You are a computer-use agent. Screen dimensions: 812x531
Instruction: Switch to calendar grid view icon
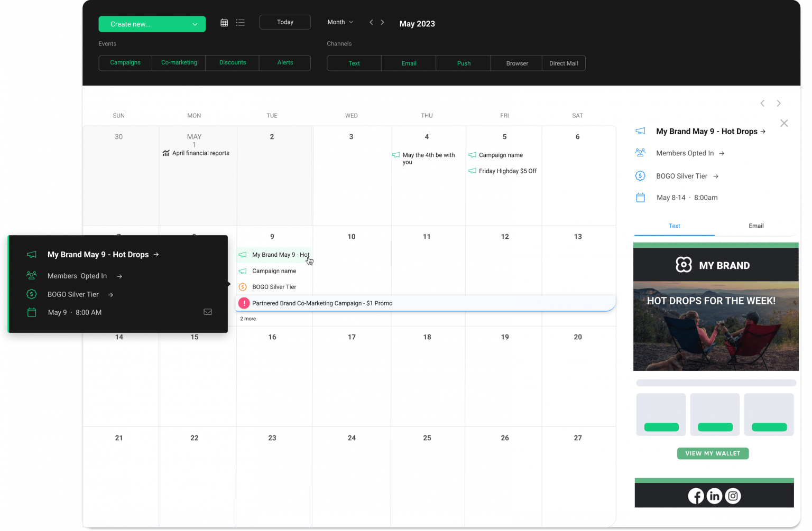(224, 23)
